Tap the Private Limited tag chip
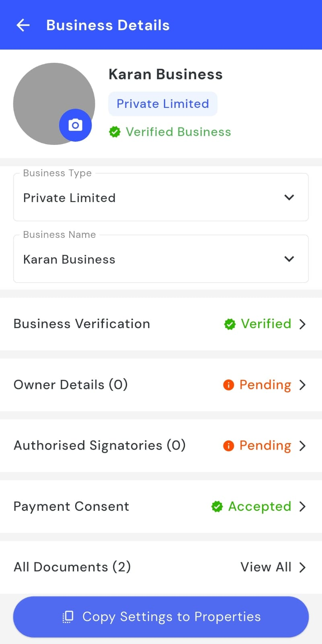Screen dimensions: 322x644 [x=162, y=104]
